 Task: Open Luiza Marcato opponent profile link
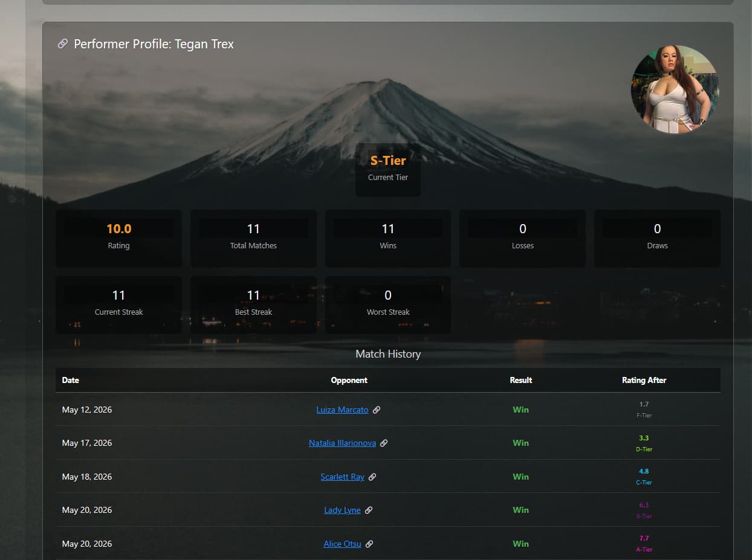point(342,410)
